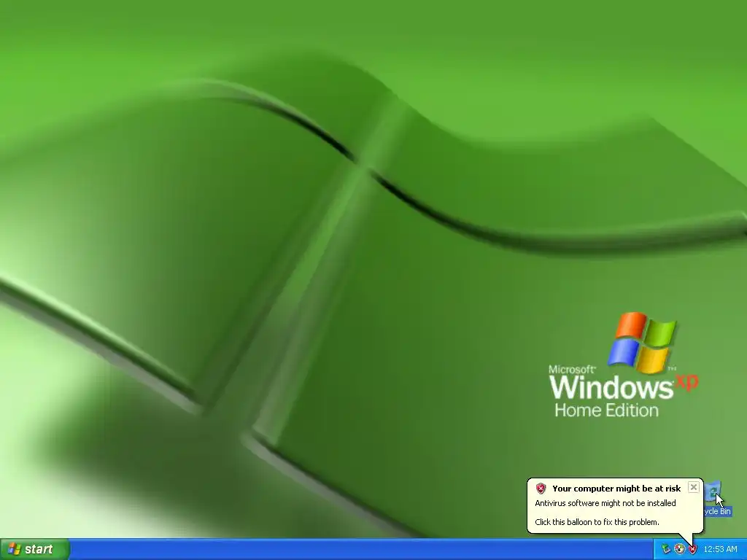The image size is (747, 560).
Task: Click the 12:53 AM taskbar clock
Action: click(x=720, y=549)
